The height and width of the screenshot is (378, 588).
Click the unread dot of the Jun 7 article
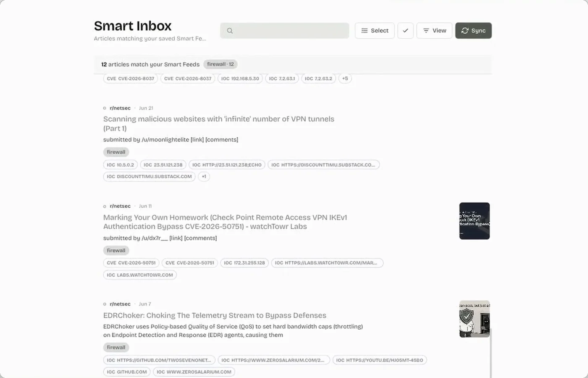coord(105,304)
